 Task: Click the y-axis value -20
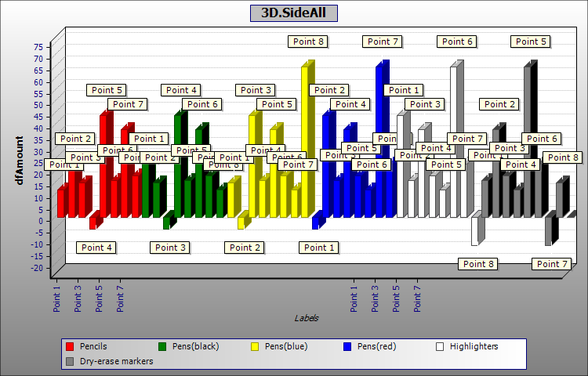click(x=38, y=267)
